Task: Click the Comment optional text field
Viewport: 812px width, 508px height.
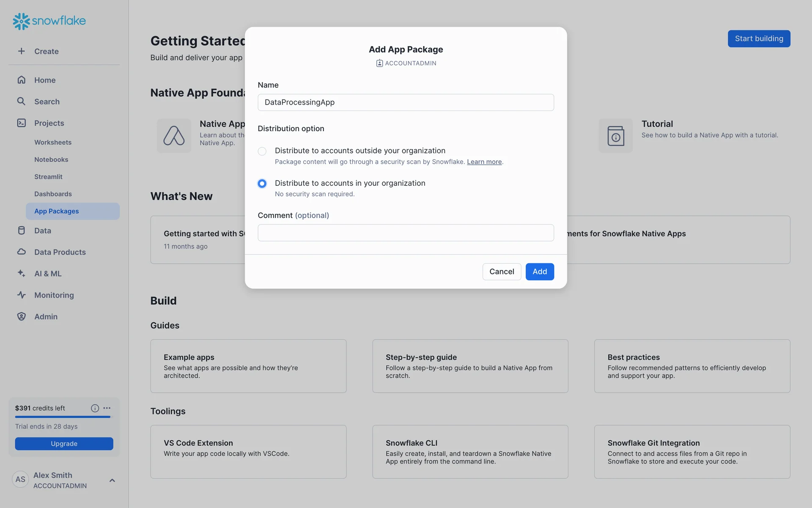Action: coord(406,233)
